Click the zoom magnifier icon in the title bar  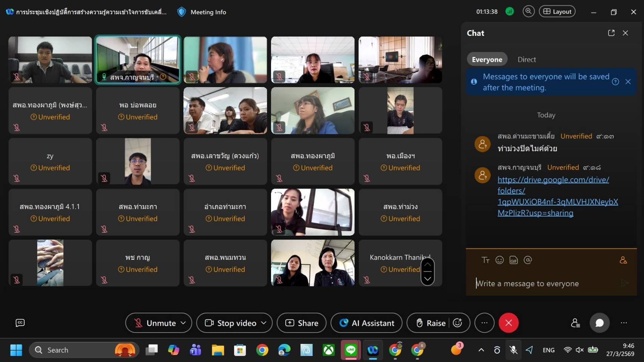tap(528, 11)
